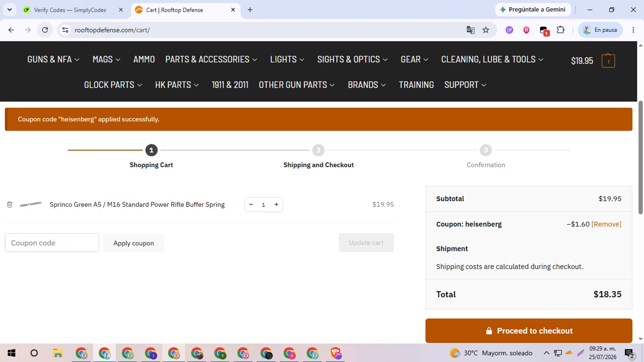Increase the quantity with the plus button
The image size is (644, 362).
(276, 204)
